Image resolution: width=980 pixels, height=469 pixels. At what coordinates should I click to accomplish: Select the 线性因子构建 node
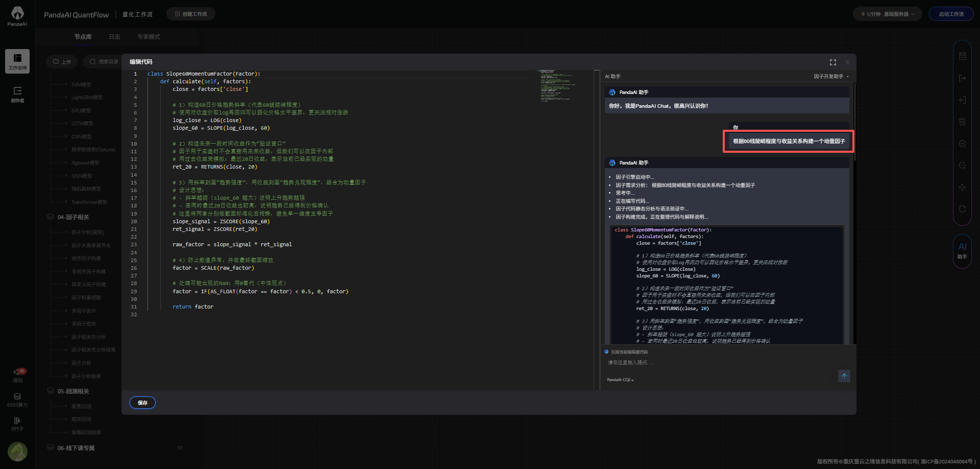tap(86, 259)
